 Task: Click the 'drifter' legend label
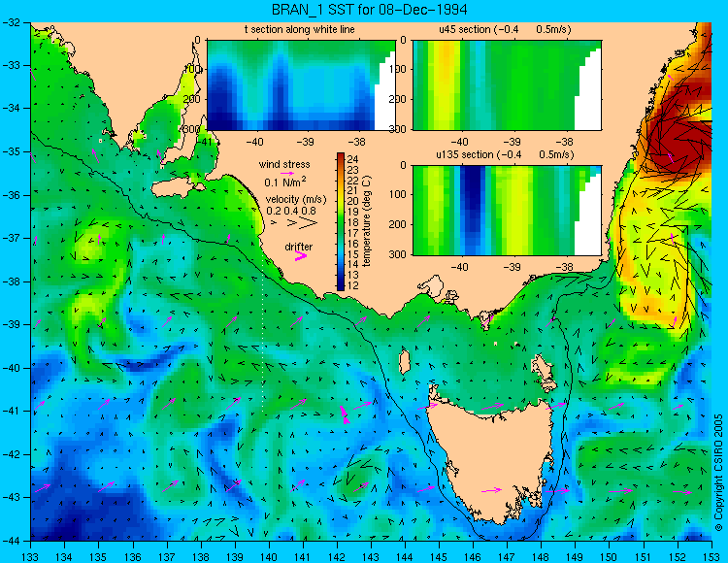point(299,247)
